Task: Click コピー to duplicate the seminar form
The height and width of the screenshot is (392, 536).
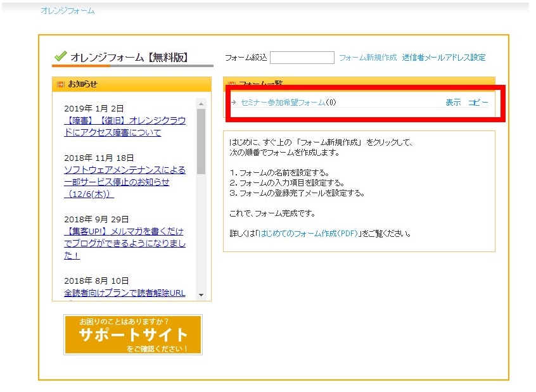Action: (478, 103)
